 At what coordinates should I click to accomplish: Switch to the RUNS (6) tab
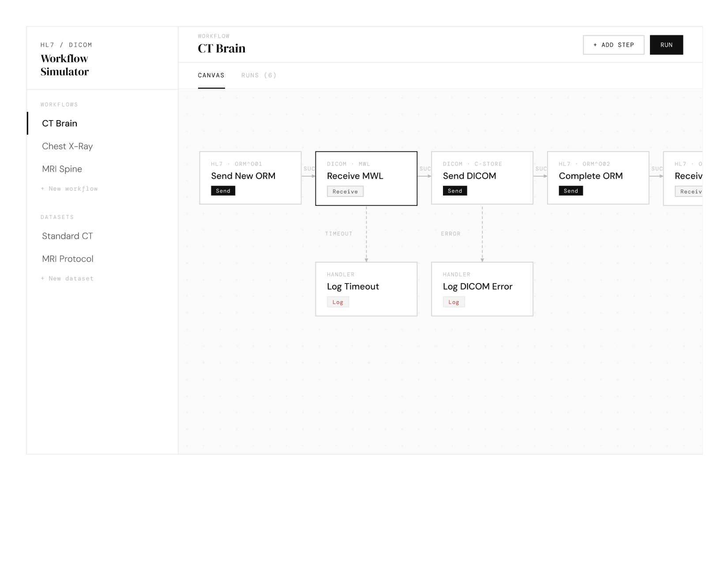coord(259,75)
